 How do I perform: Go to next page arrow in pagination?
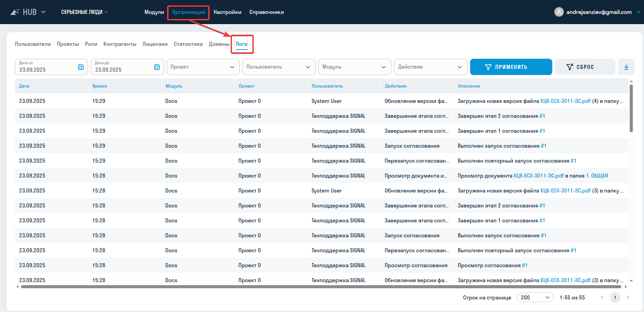628,297
